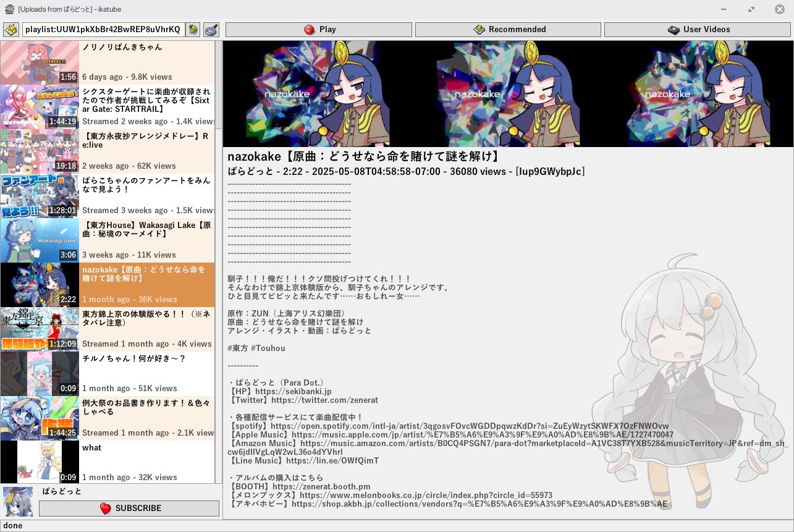Image resolution: width=794 pixels, height=532 pixels.
Task: Close the ikatube window
Action: 780,9
